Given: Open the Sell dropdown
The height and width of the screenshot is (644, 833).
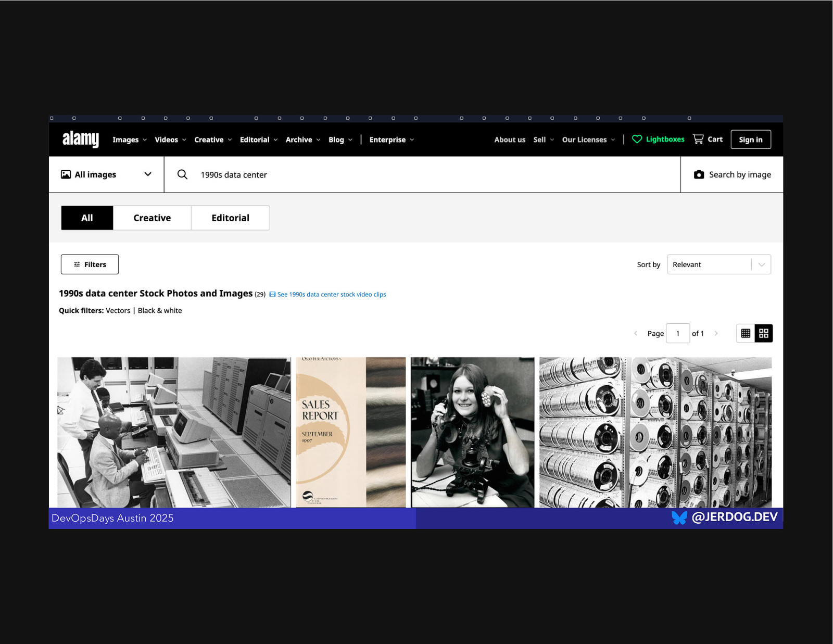Looking at the screenshot, I should point(544,140).
